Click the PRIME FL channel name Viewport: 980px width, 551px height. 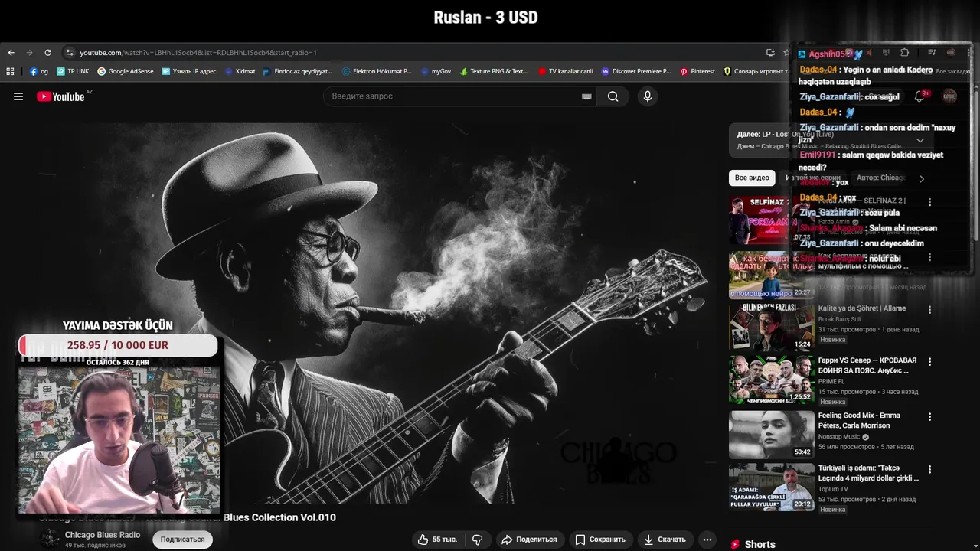tap(831, 381)
